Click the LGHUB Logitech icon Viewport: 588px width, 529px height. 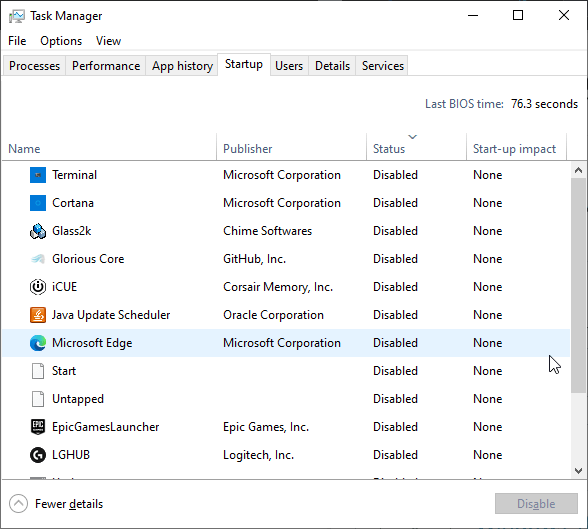(38, 455)
